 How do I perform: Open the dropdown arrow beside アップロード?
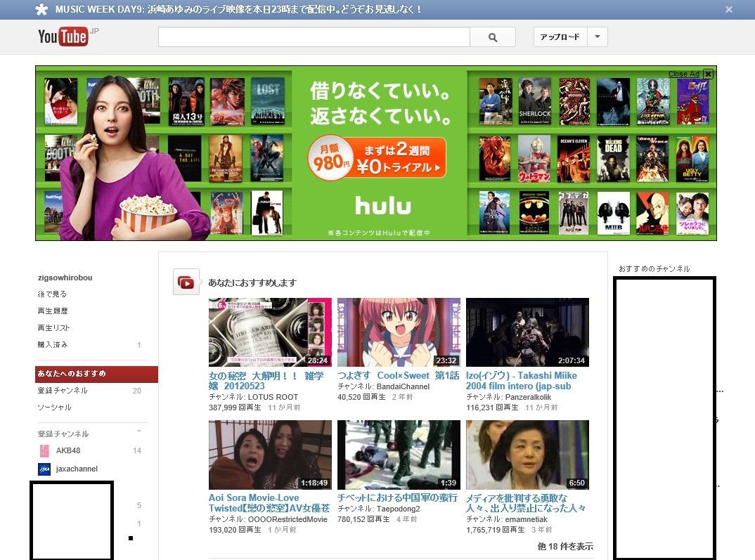click(598, 37)
